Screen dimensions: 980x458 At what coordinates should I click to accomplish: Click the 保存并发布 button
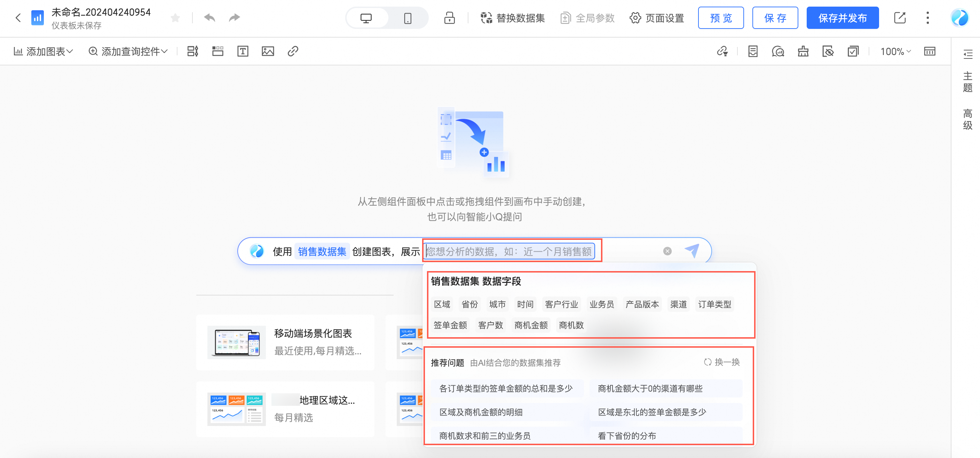[842, 18]
